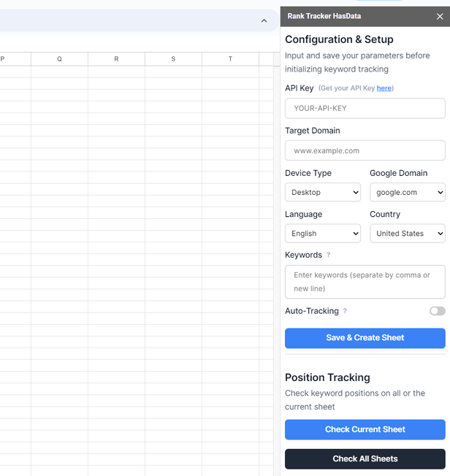Click the 'here' API key link
Viewport: 450px width, 476px height.
384,88
